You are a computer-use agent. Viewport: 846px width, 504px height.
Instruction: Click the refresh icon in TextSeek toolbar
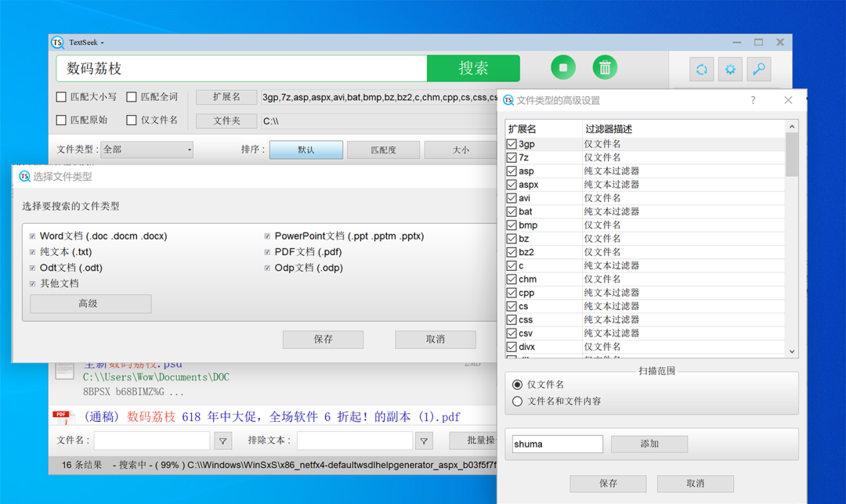pyautogui.click(x=701, y=69)
